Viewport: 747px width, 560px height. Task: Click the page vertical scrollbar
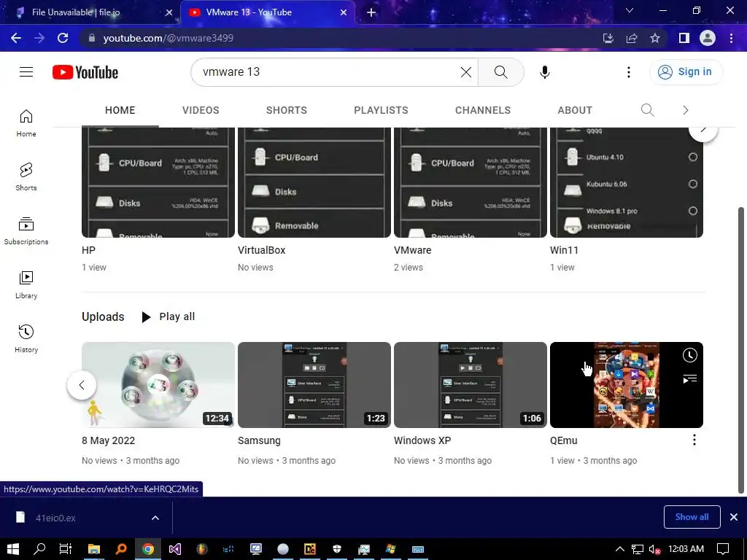click(741, 350)
